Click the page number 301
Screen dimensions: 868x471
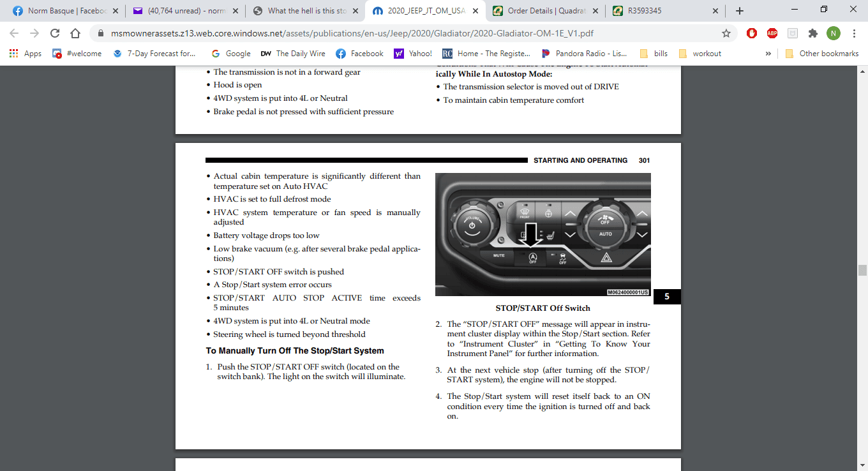point(644,160)
